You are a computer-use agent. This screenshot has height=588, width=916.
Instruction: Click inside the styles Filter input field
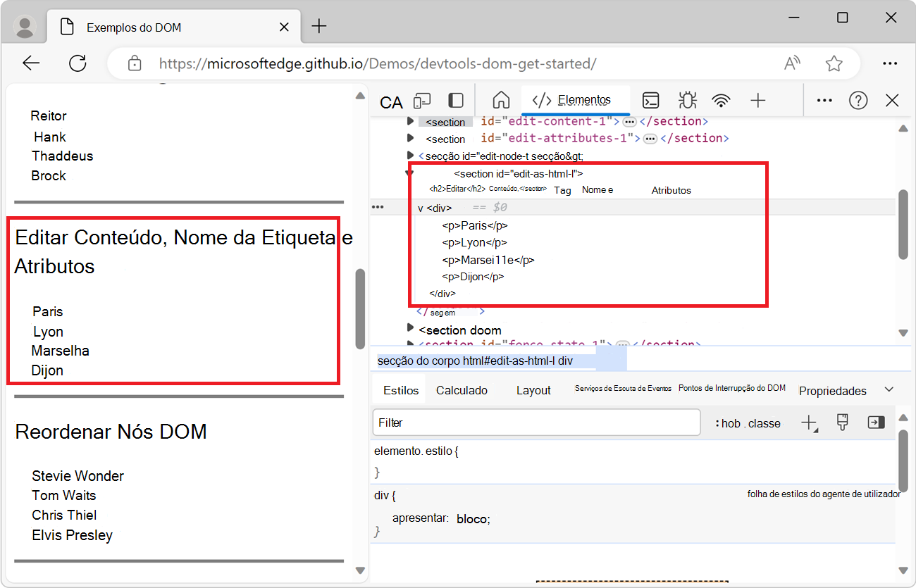[536, 423]
